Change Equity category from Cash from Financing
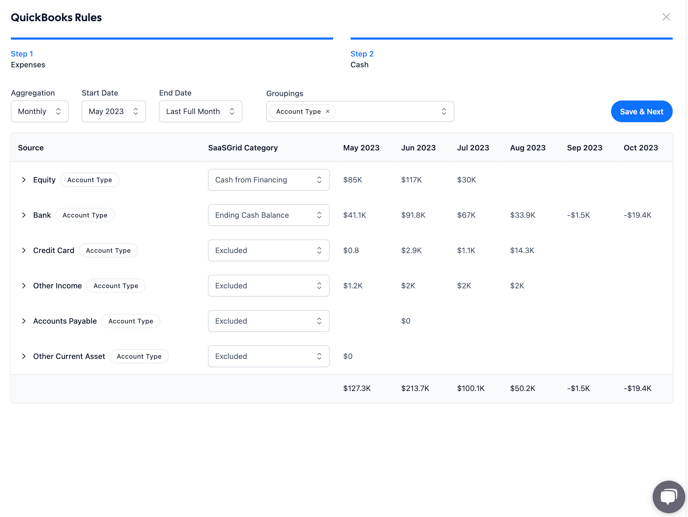Screen dimensions: 688x517 coord(268,180)
